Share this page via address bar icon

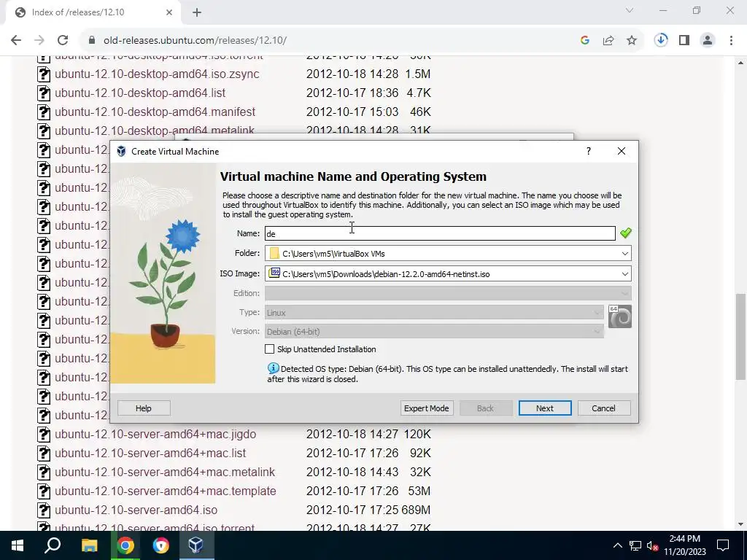[608, 41]
